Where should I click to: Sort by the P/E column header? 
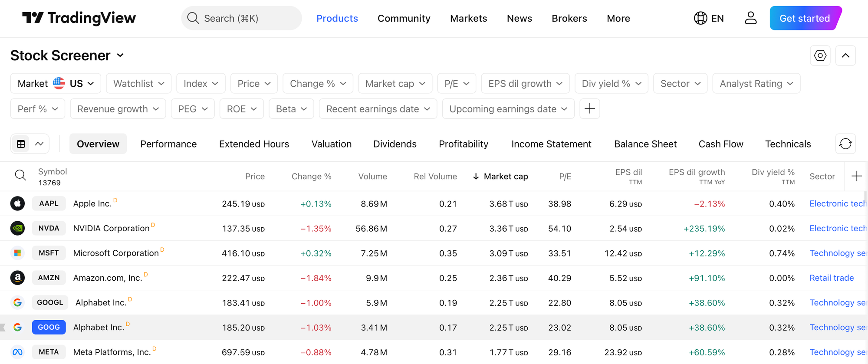pos(565,176)
